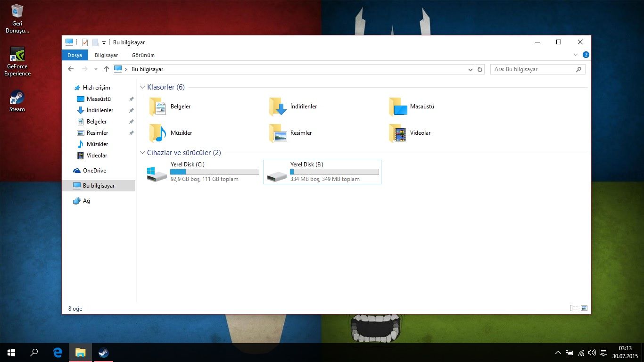644x362 pixels.
Task: Refresh the Bu bilgisayar address bar
Action: [x=480, y=69]
